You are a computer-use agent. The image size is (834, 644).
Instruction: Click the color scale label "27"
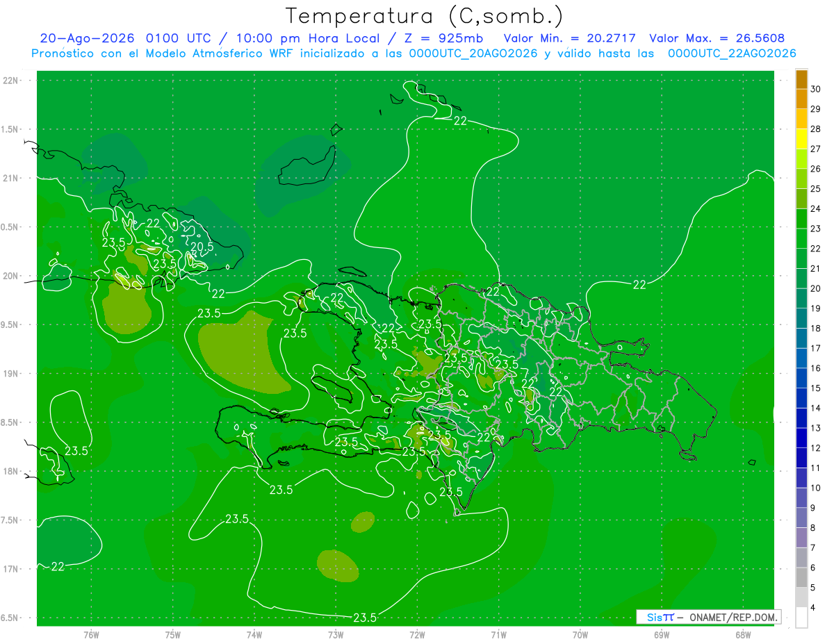click(816, 149)
